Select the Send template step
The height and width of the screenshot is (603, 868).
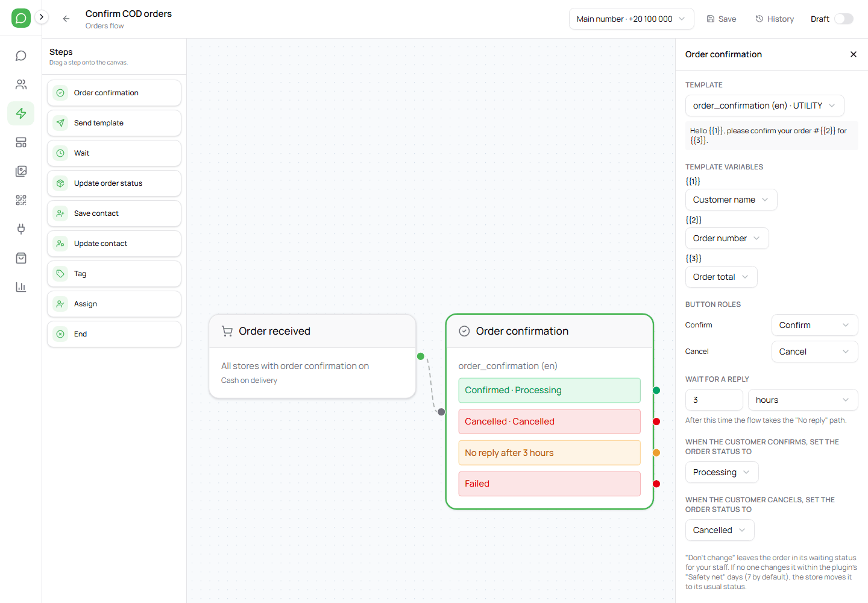tap(115, 123)
